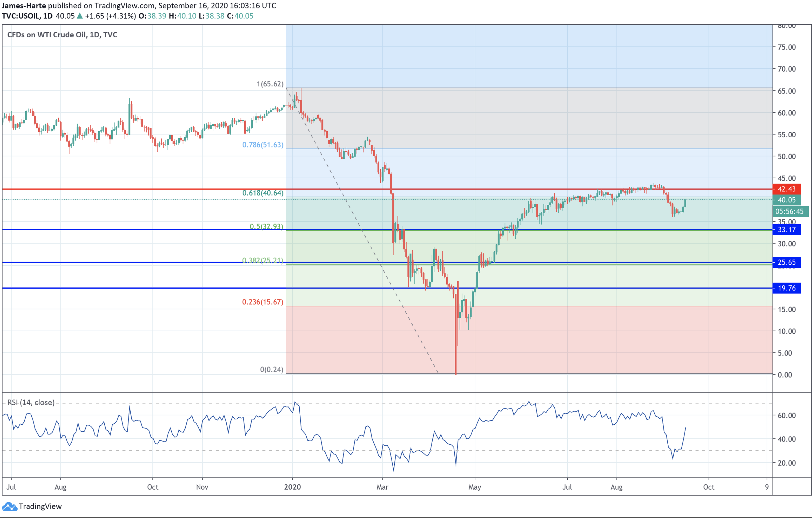Click the CFDs on WTI Crude Oil title
Screen dimensions: 812x518
[x=62, y=35]
